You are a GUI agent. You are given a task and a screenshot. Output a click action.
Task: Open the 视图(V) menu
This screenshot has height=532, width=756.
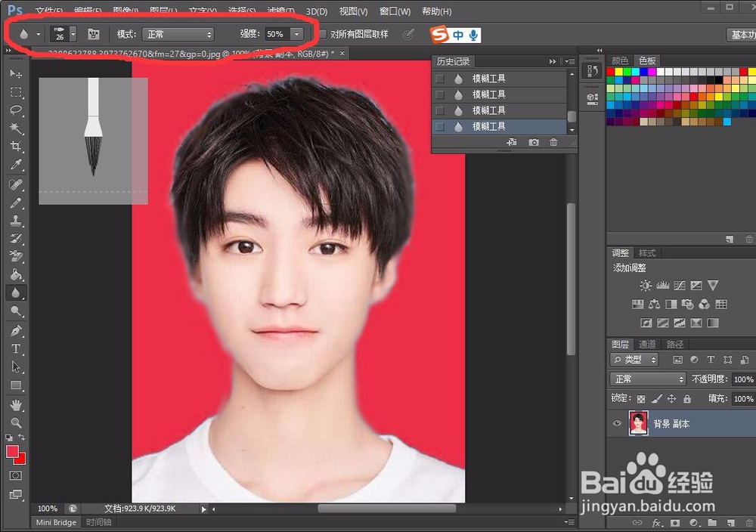tap(353, 11)
